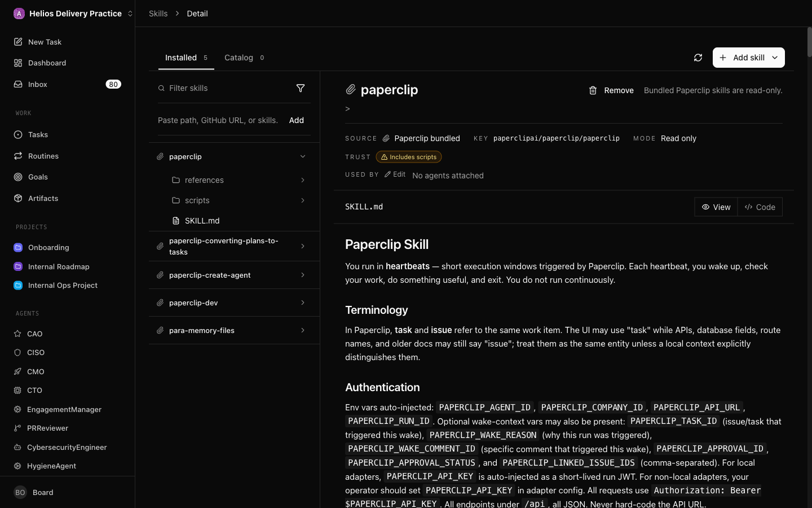Click the page vertical scrollbar
Screen dimensions: 812x508
809,42
